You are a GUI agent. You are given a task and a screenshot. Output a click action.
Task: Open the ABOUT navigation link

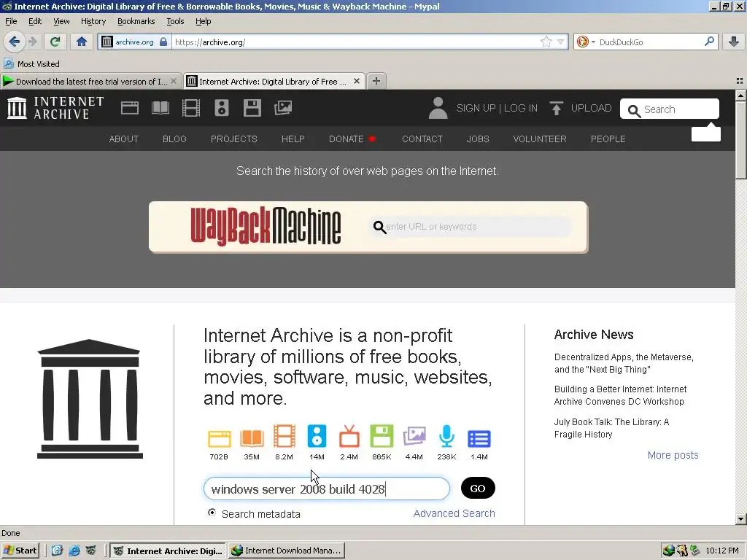click(x=124, y=139)
